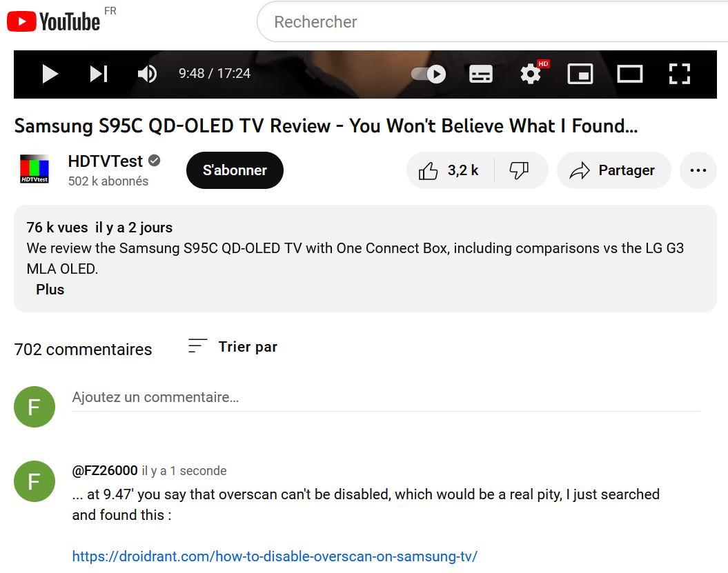Click the Ajoutez un commentaire field
728x573 pixels.
click(x=386, y=398)
